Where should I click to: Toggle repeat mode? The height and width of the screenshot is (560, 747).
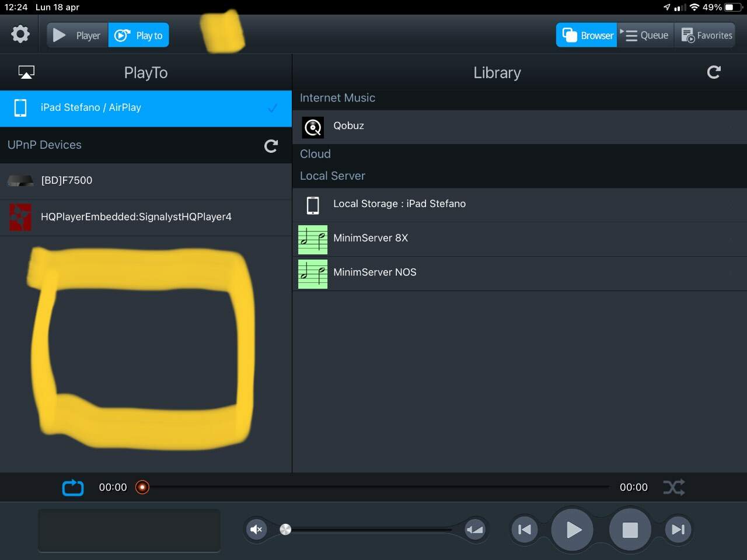[x=73, y=488]
